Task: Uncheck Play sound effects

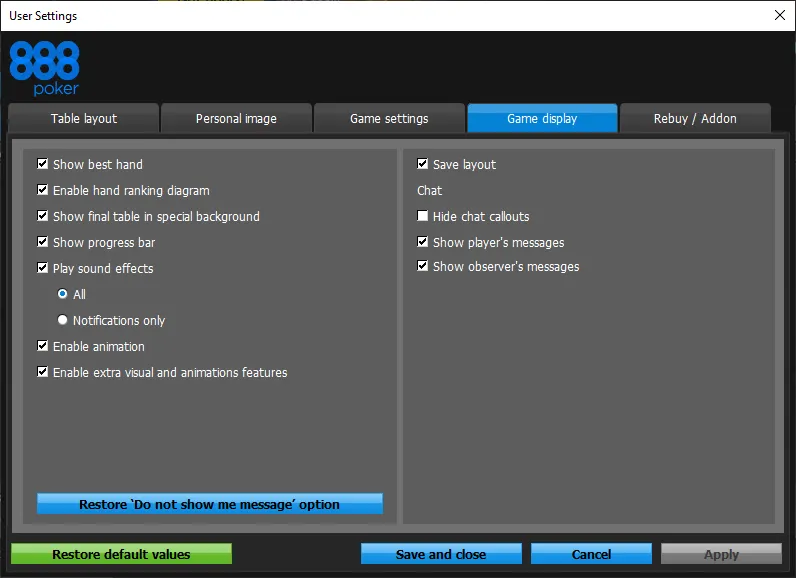Action: [43, 268]
